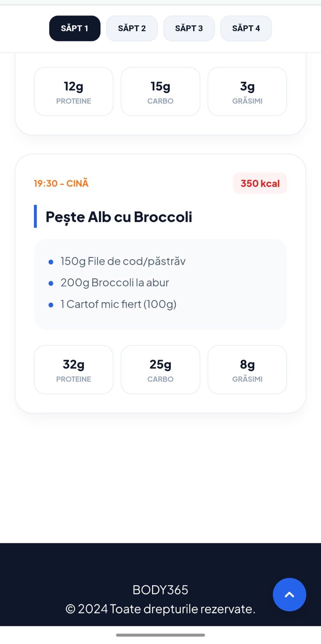
Task: Select the 8g GRĂSIMI card
Action: (x=247, y=369)
